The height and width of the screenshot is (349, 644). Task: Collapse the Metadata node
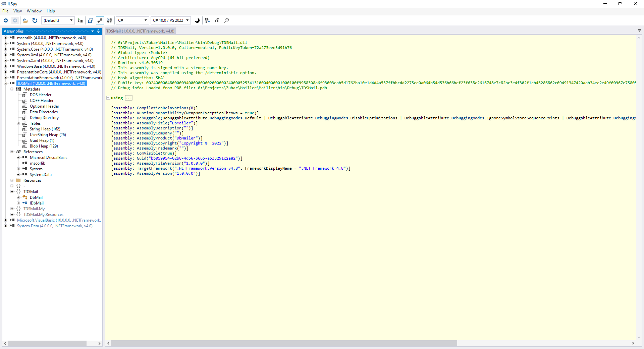[x=12, y=89]
